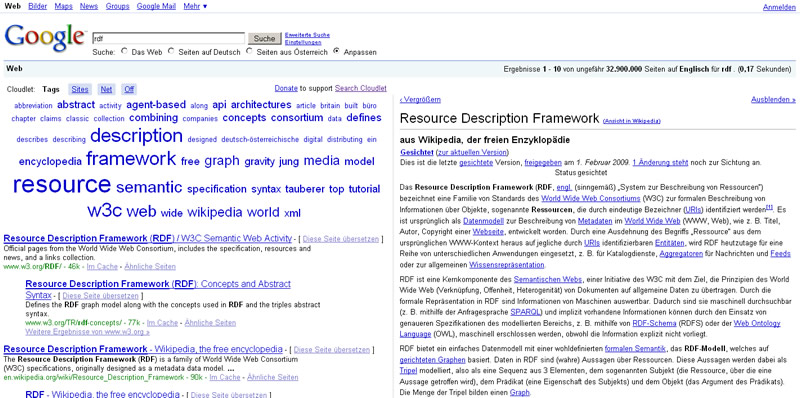Screen dimensions: 800x398
Task: Open Bilder in top navigation
Action: click(x=38, y=6)
